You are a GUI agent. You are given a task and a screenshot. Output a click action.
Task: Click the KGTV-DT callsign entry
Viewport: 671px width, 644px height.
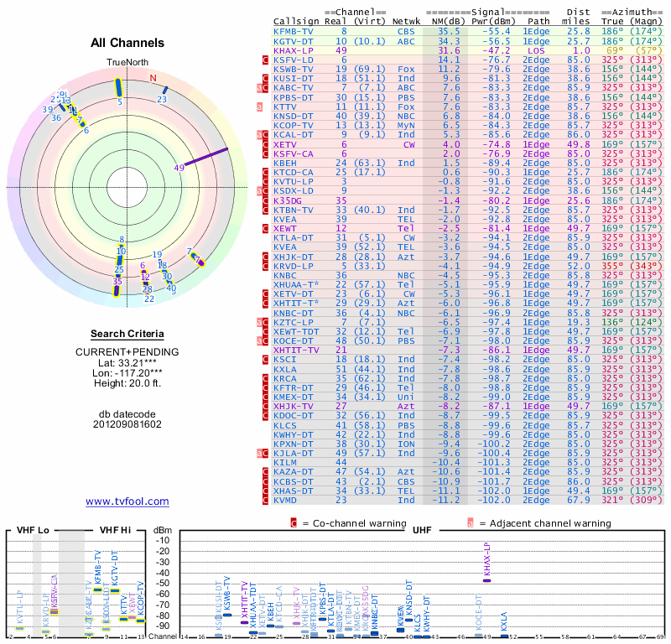pyautogui.click(x=294, y=41)
